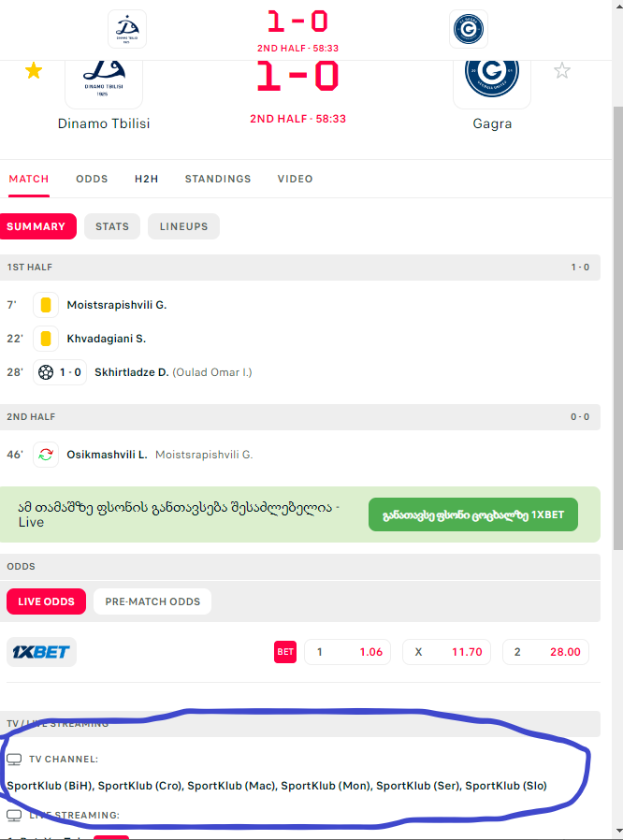Screen dimensions: 623x840
Task: Add Gagra to favorites with the empty star
Action: point(562,70)
